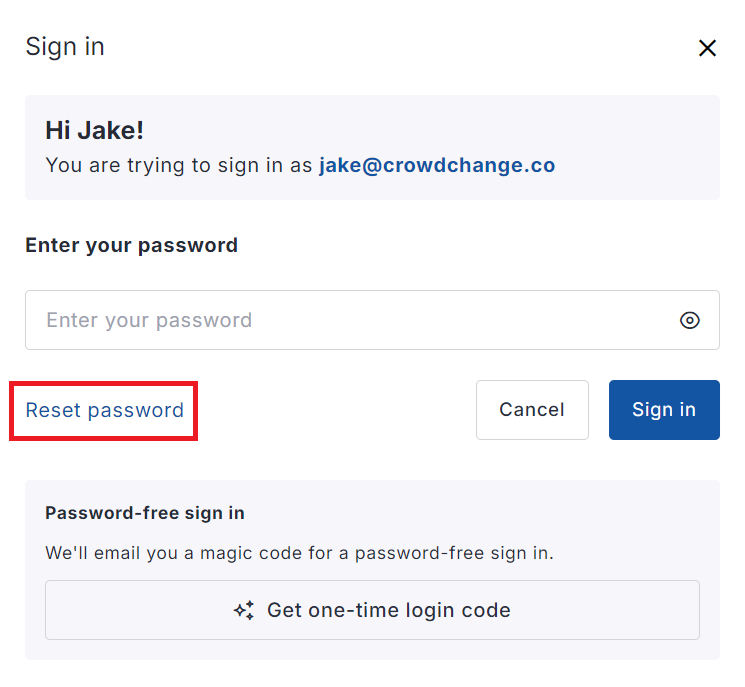Click the blue Sign in button
This screenshot has height=687, width=745.
point(664,410)
